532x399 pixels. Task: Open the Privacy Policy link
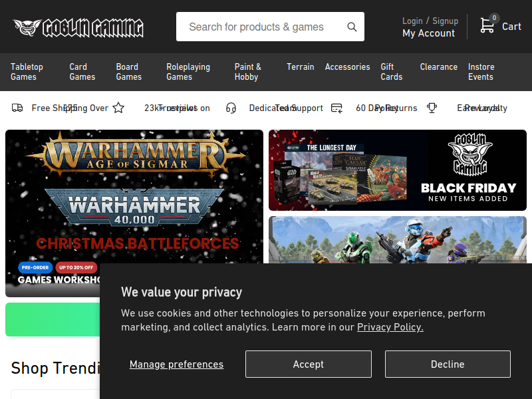point(390,327)
